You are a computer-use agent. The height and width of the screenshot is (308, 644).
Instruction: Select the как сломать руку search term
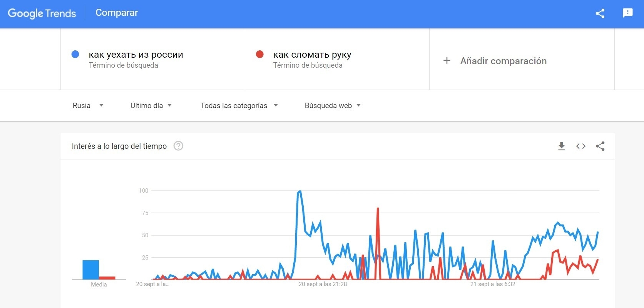click(312, 55)
